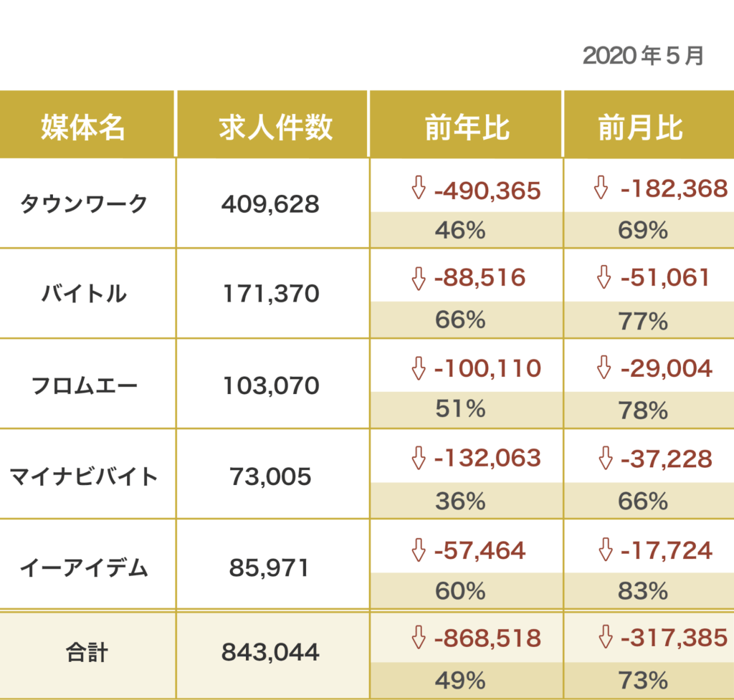Select the 求人件数 column header

pos(276,128)
